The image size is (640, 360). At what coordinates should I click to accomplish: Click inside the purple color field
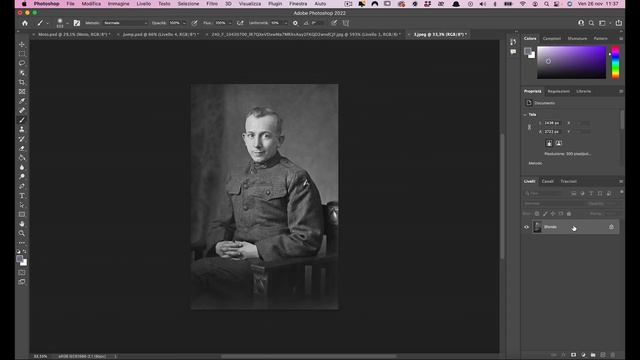point(571,62)
